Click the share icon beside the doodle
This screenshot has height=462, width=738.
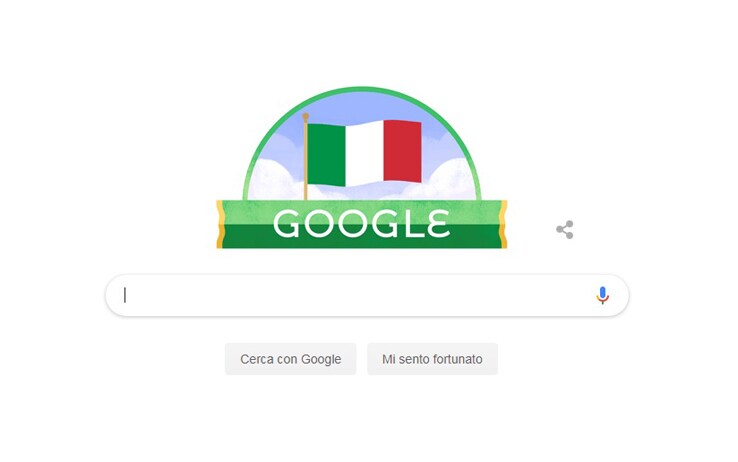click(564, 230)
